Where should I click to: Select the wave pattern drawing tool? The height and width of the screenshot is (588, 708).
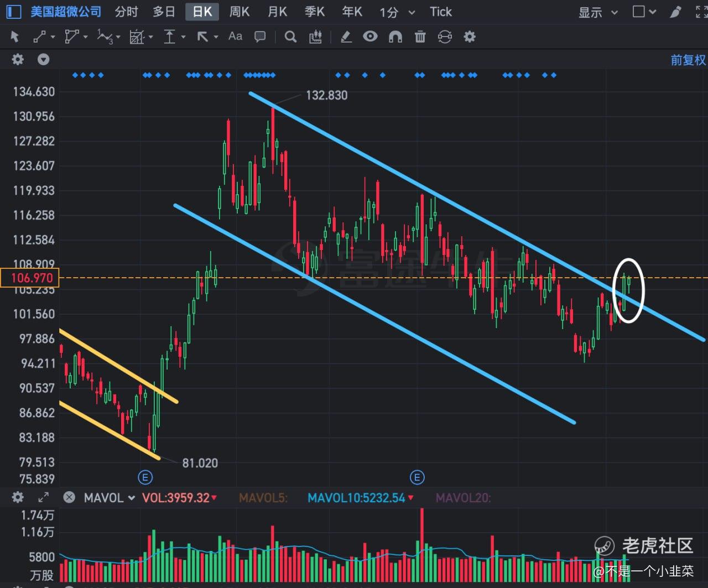pyautogui.click(x=105, y=37)
